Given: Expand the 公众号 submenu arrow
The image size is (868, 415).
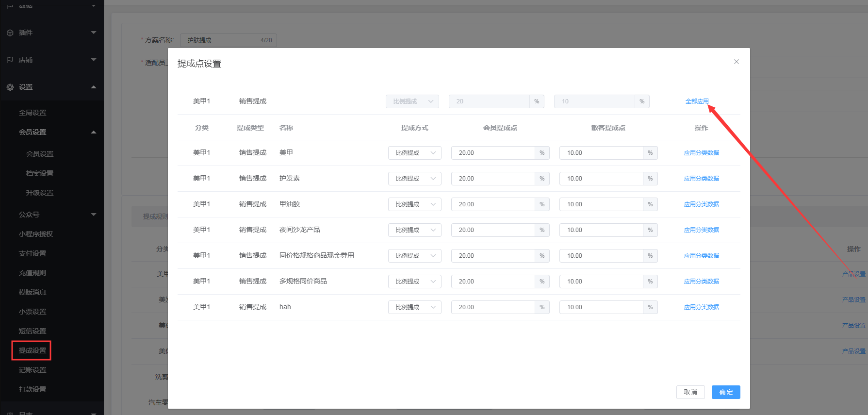Looking at the screenshot, I should tap(94, 215).
